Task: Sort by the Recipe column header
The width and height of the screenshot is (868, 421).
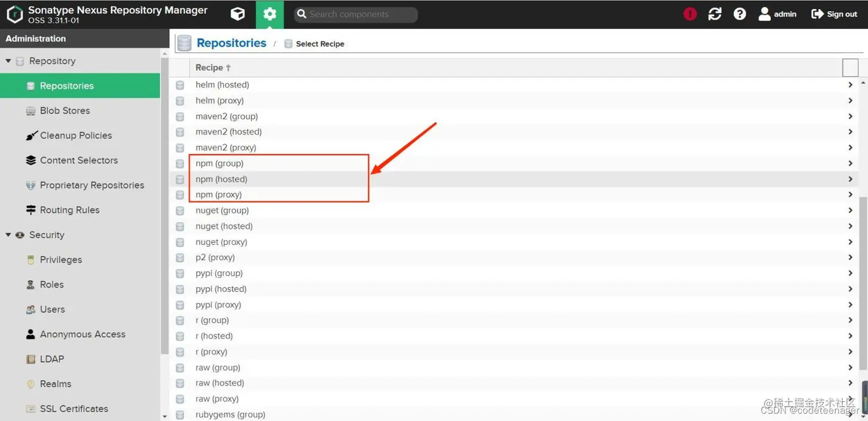Action: tap(213, 68)
